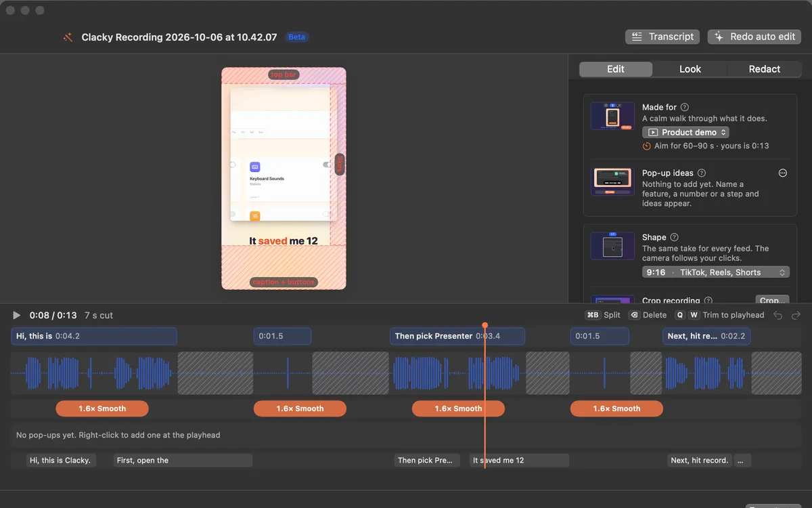Click the '7 s cut' indicator
The width and height of the screenshot is (812, 508).
pyautogui.click(x=99, y=316)
